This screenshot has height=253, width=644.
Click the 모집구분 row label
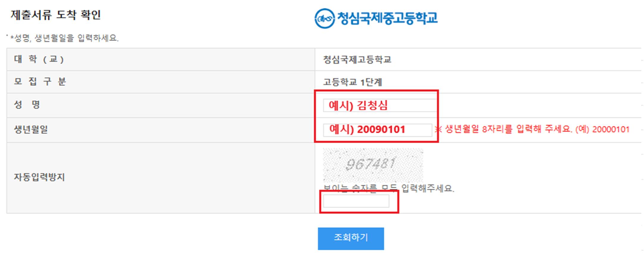coord(40,82)
